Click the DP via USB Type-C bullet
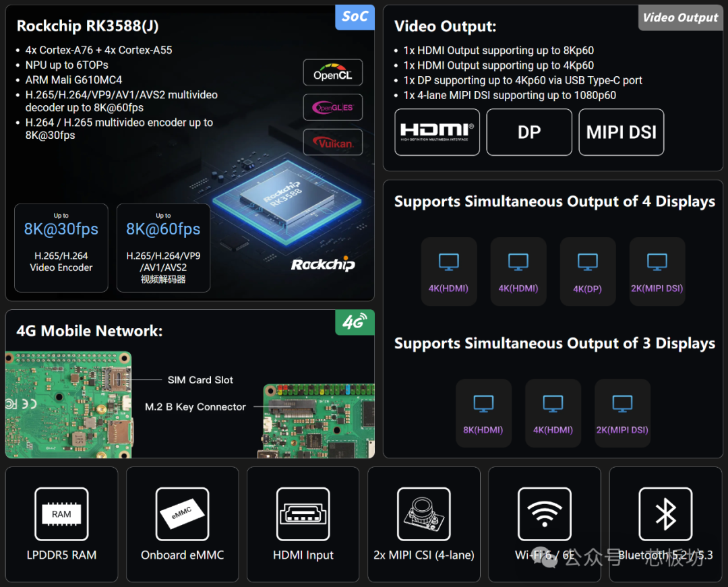The height and width of the screenshot is (587, 728). coord(523,80)
